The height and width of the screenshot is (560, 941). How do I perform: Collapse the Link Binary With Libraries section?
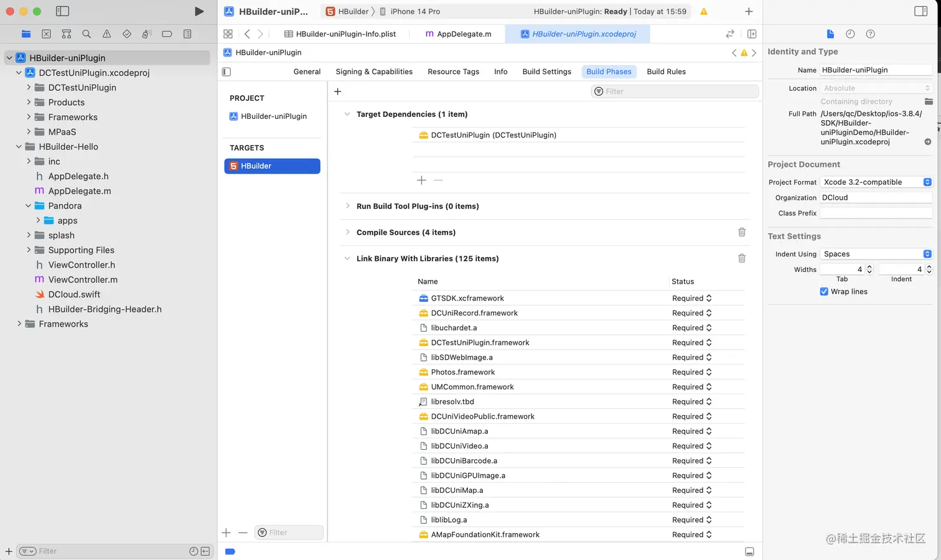point(347,258)
